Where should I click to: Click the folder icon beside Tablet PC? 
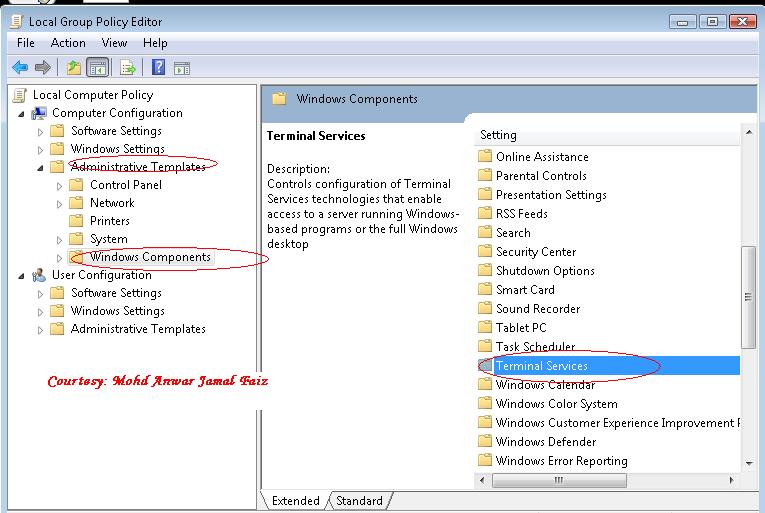tap(484, 328)
